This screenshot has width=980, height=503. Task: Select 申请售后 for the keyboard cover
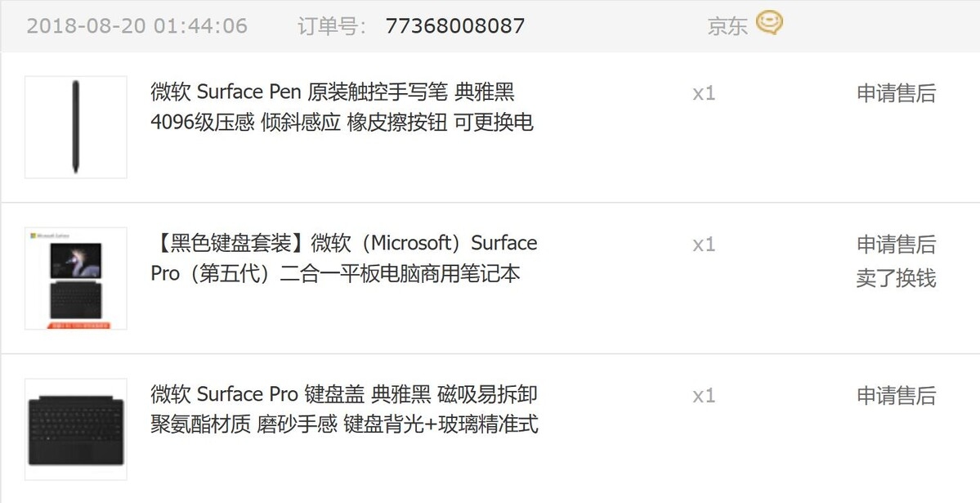(x=897, y=395)
